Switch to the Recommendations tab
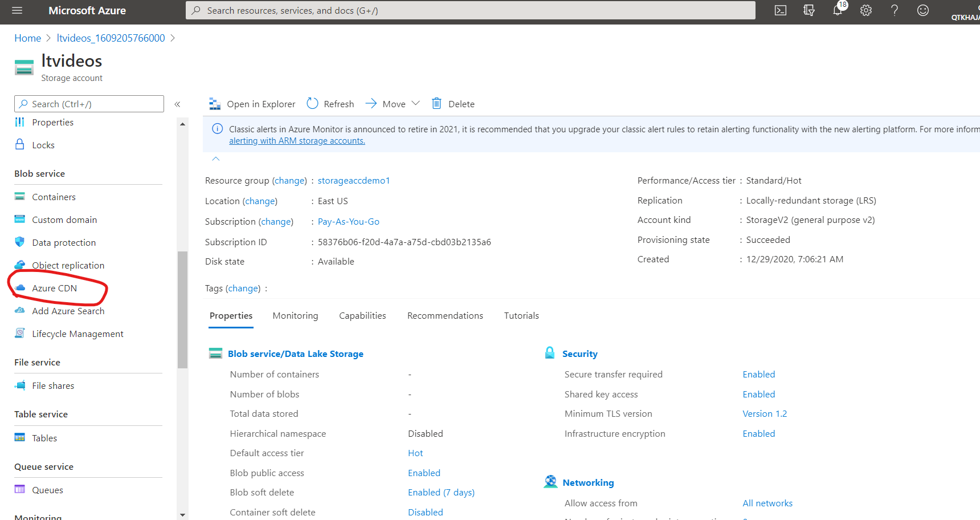Screen dimensions: 980x520 pyautogui.click(x=445, y=315)
